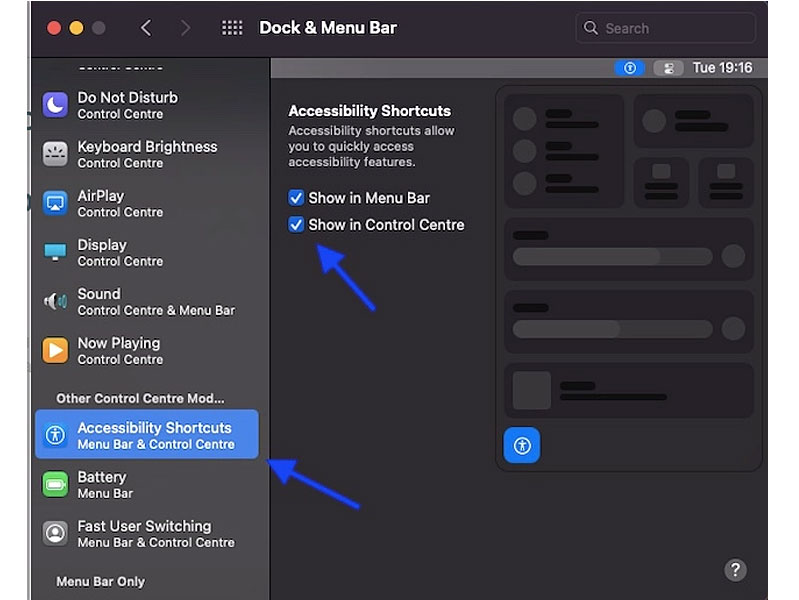Click the Do Not Disturb moon icon
This screenshot has width=799, height=600.
pos(55,104)
